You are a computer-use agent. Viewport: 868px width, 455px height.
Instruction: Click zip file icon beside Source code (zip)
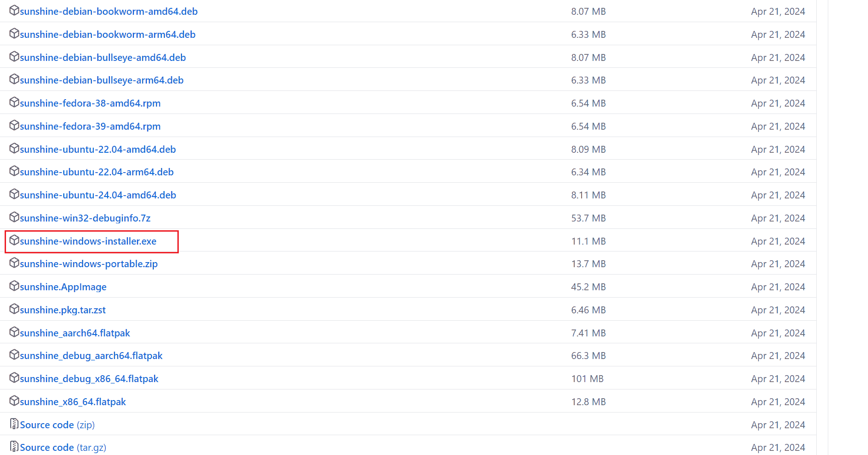pos(14,424)
